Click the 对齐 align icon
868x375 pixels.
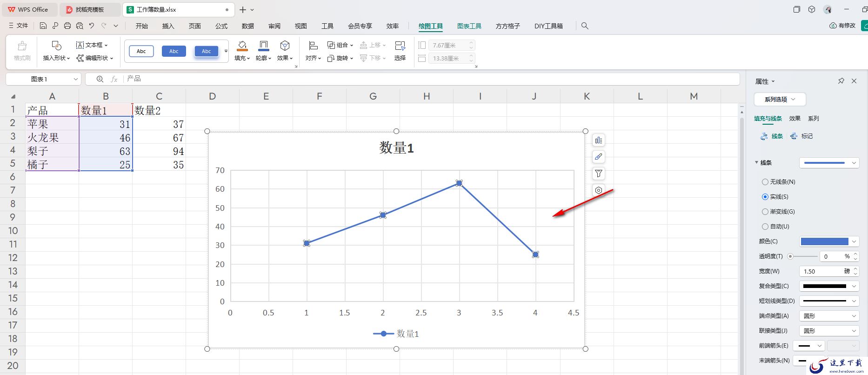(x=313, y=46)
